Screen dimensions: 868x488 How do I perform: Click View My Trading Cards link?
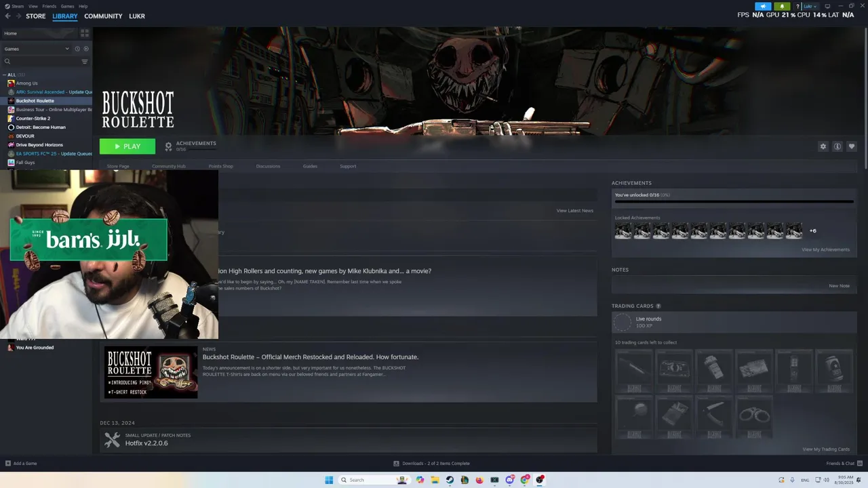(x=826, y=449)
